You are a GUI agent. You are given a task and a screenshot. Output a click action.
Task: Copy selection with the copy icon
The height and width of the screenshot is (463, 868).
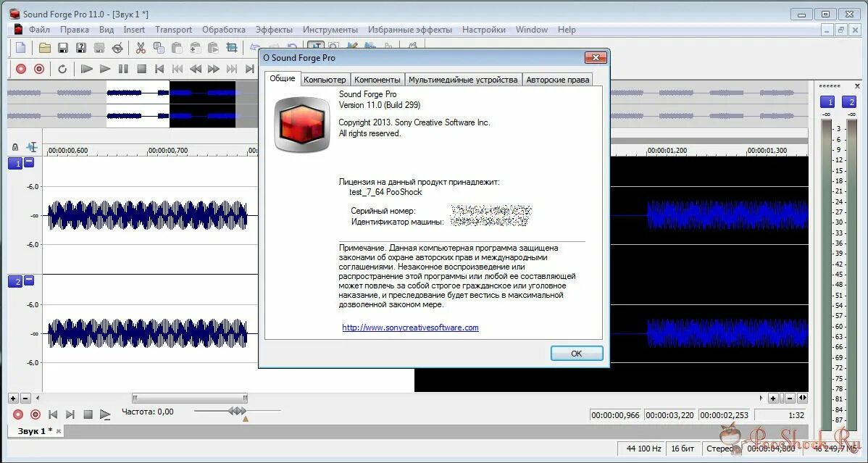tap(159, 48)
